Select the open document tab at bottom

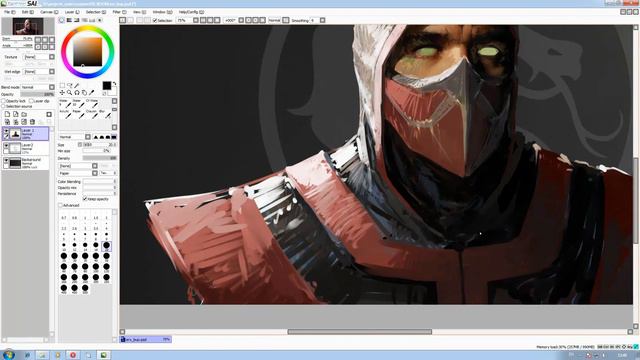[145, 339]
